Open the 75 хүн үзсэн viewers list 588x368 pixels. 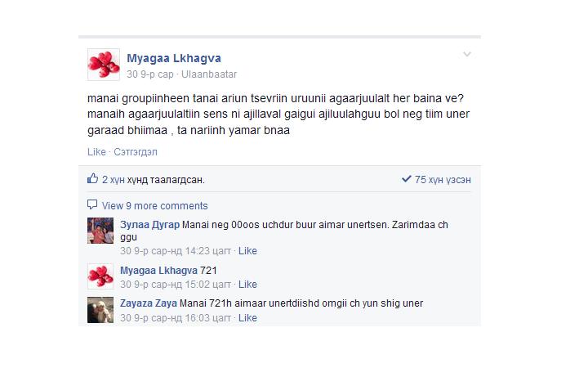(443, 180)
